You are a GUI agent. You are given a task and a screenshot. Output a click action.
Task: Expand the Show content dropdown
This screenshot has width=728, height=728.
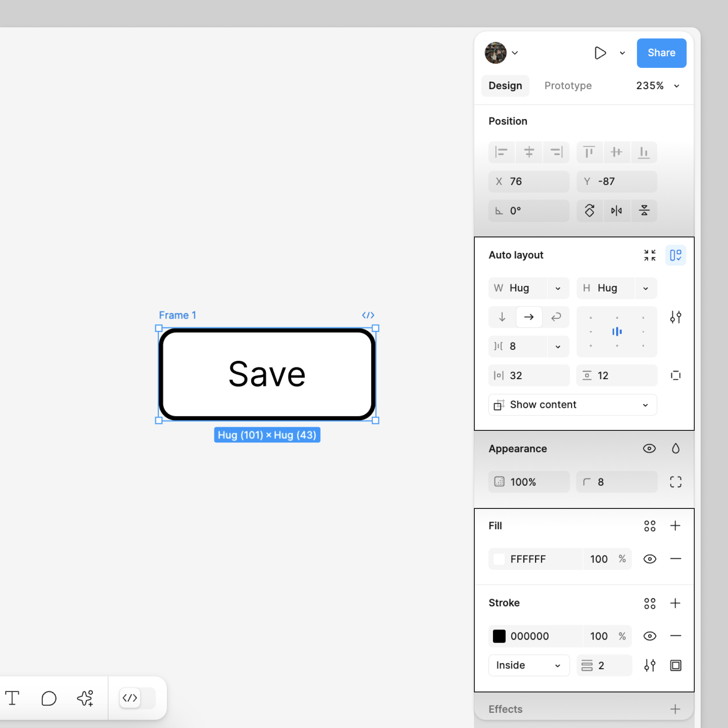[x=645, y=404]
